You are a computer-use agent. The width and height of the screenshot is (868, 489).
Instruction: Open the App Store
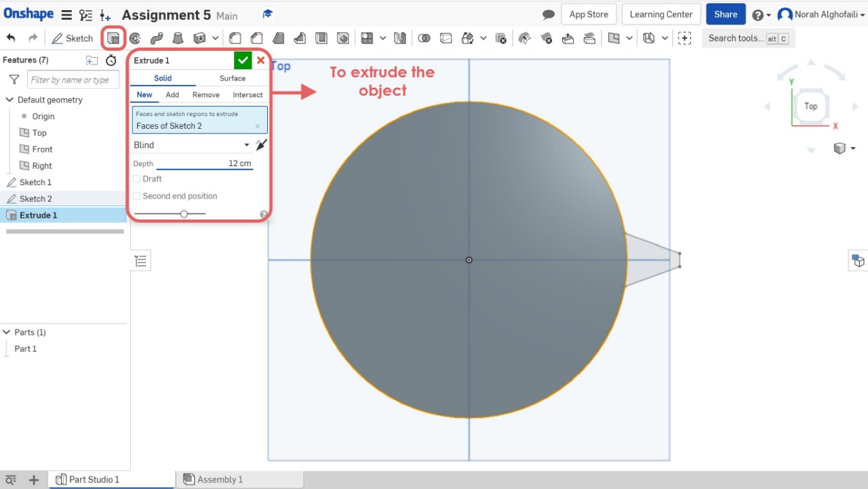[x=589, y=14]
